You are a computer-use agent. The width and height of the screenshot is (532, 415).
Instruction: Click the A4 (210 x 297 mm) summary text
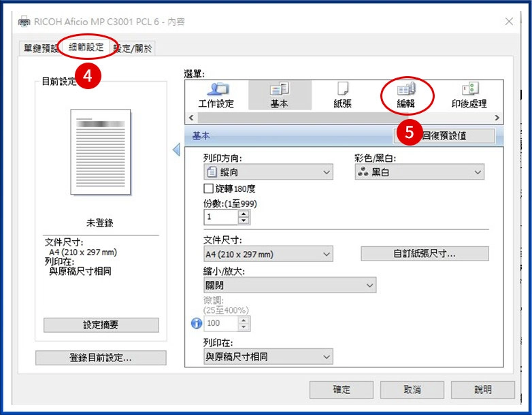click(x=83, y=252)
